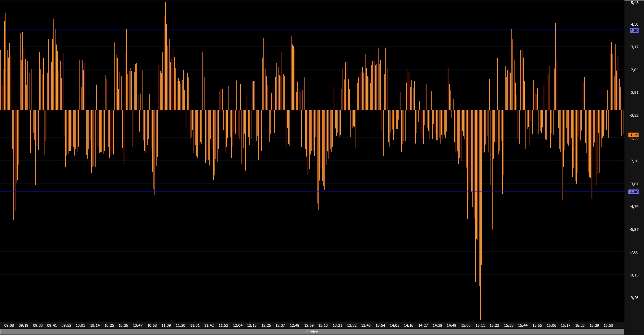Click the 12:37 time label
This screenshot has width=644, height=335.
pyautogui.click(x=280, y=325)
